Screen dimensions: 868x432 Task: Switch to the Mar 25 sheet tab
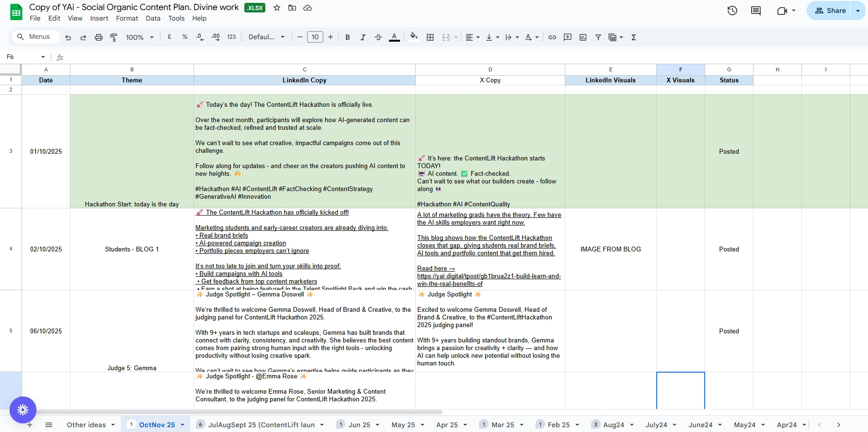[503, 425]
